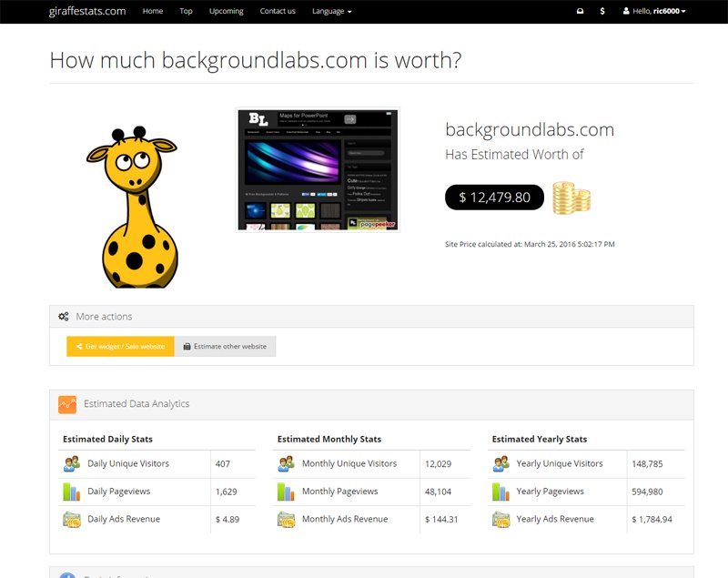Select the daily pageviews value 1,629
The image size is (728, 578).
point(226,492)
